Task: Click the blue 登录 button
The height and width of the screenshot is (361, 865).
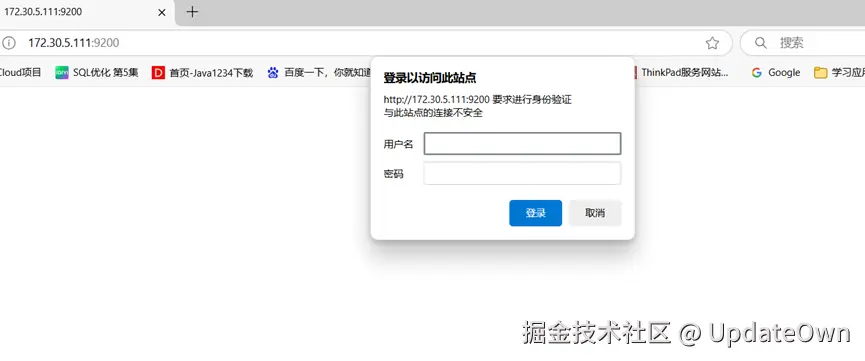Action: (x=536, y=213)
